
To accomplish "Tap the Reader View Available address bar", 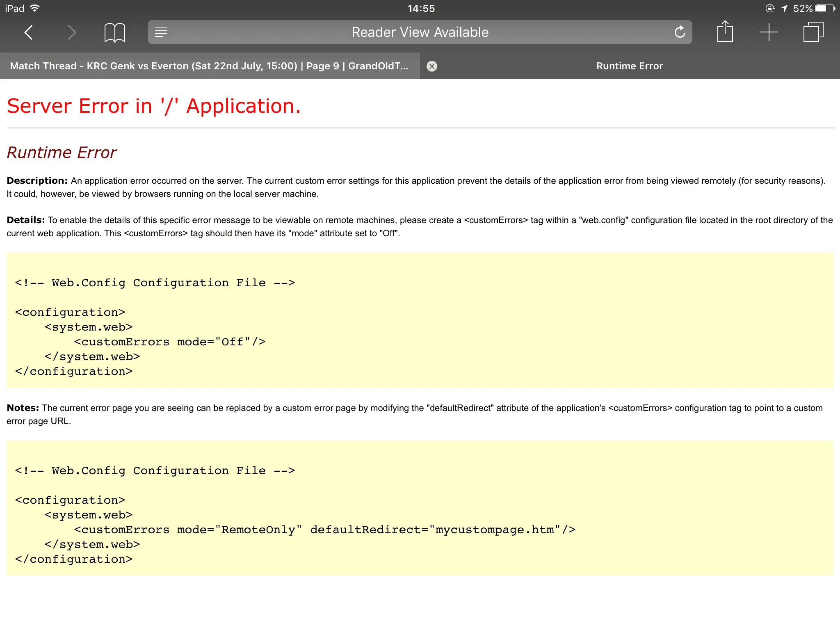I will (x=420, y=32).
